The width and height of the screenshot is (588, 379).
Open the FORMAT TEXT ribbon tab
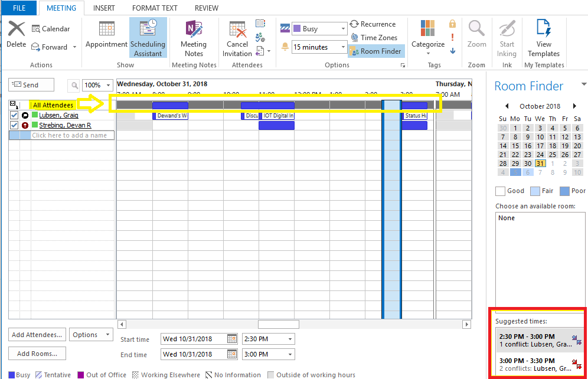click(155, 8)
